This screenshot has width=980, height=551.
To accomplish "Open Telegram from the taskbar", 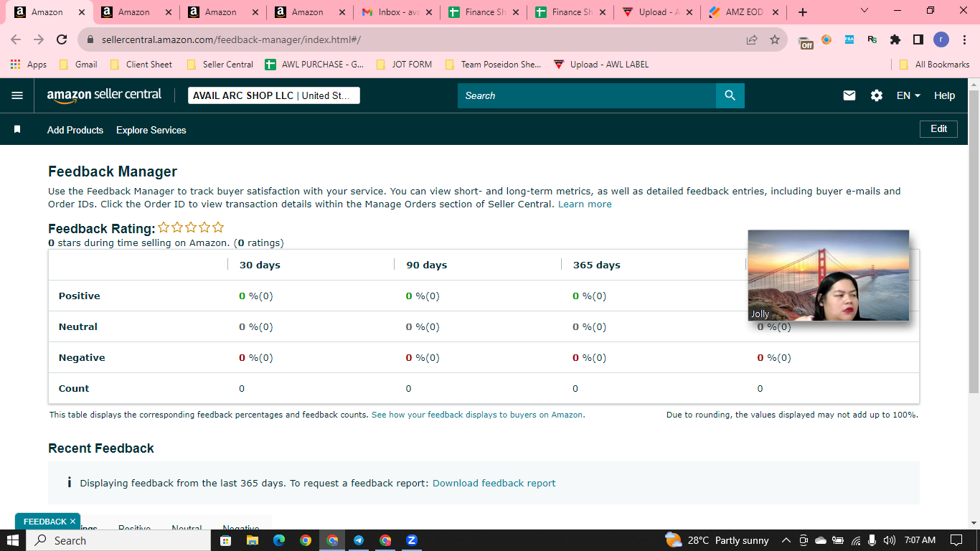I will coord(359,540).
